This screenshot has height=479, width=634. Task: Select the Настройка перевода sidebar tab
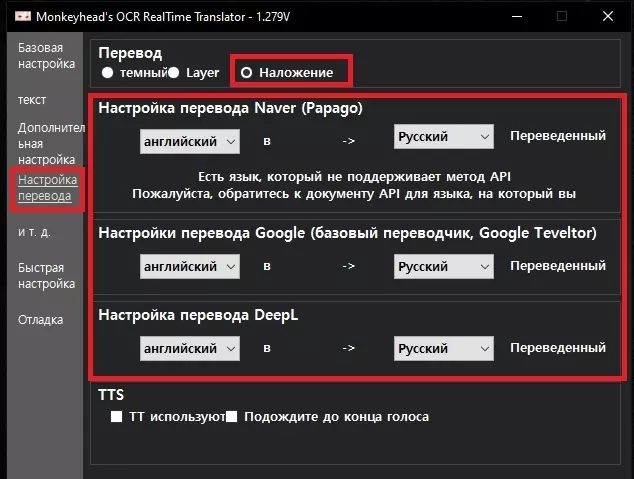pos(47,188)
